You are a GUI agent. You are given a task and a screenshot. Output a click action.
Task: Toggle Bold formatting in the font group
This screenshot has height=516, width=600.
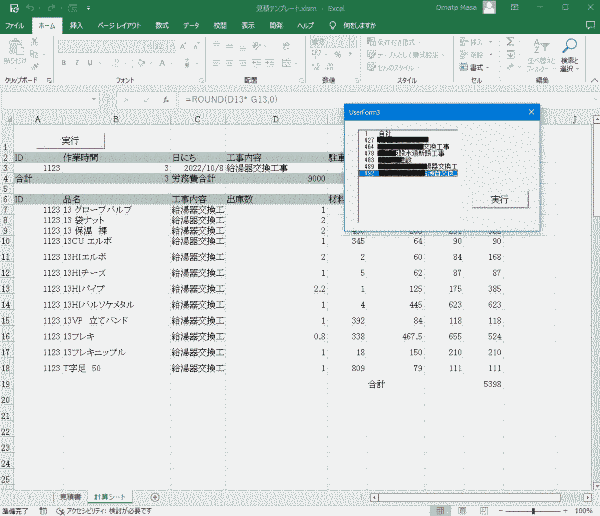click(63, 62)
